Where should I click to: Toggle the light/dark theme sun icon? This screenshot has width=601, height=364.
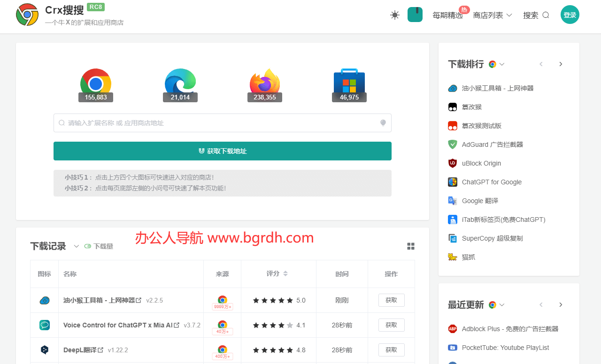395,15
